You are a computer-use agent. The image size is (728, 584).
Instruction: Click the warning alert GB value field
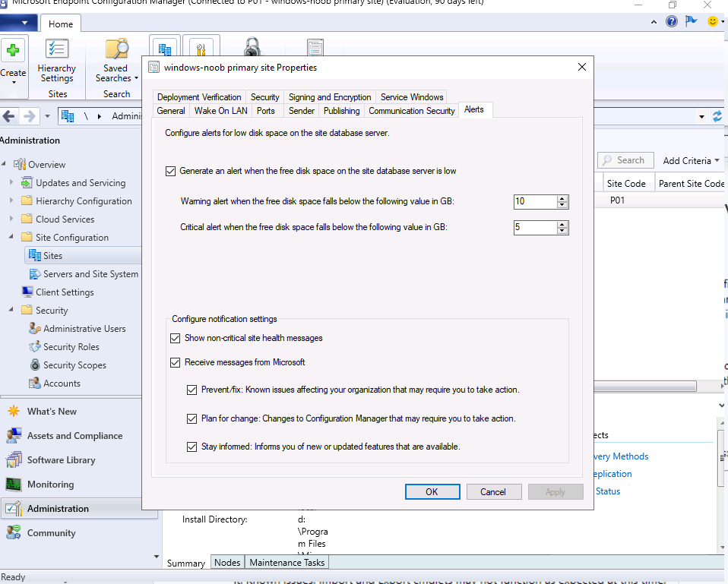coord(535,201)
